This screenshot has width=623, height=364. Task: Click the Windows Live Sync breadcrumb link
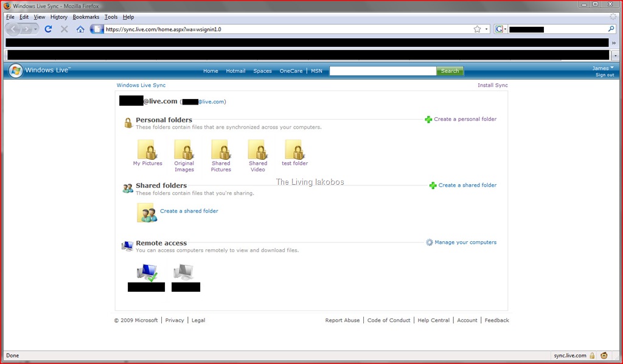pyautogui.click(x=141, y=85)
